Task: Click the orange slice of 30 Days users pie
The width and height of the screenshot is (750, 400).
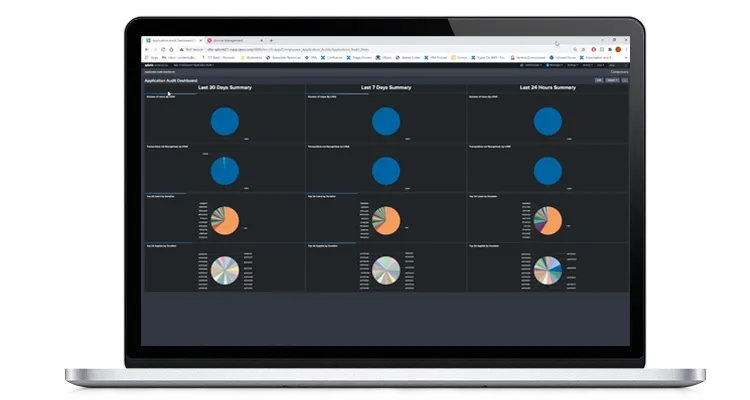Action: pos(231,223)
